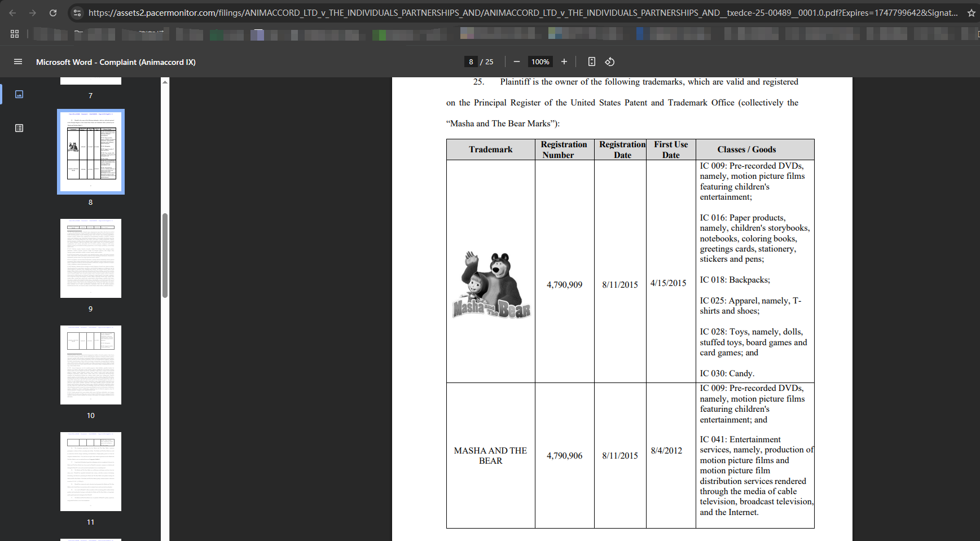
Task: Select page 11 thumbnail
Action: [91, 472]
